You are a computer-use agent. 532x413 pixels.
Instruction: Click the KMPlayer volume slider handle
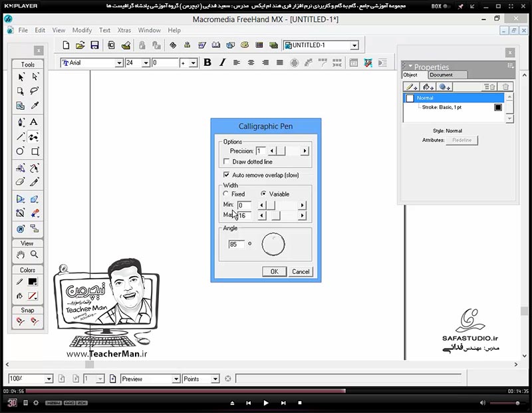click(517, 403)
